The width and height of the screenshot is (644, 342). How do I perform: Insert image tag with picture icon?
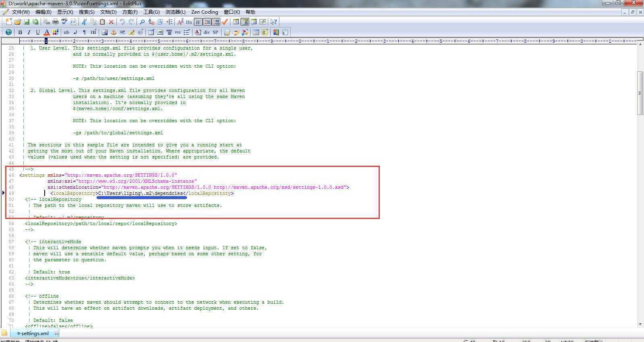click(105, 32)
